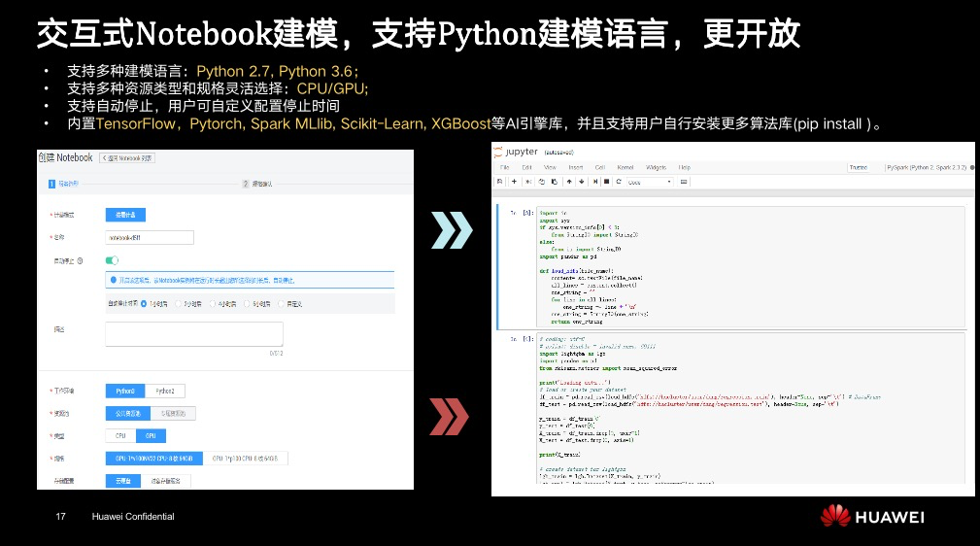Click the PySpark kernel name label
The height and width of the screenshot is (546, 980).
[x=927, y=167]
